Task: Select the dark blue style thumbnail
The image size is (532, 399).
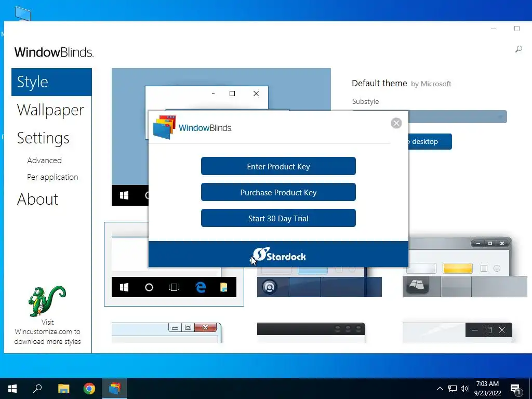Action: tap(320, 282)
